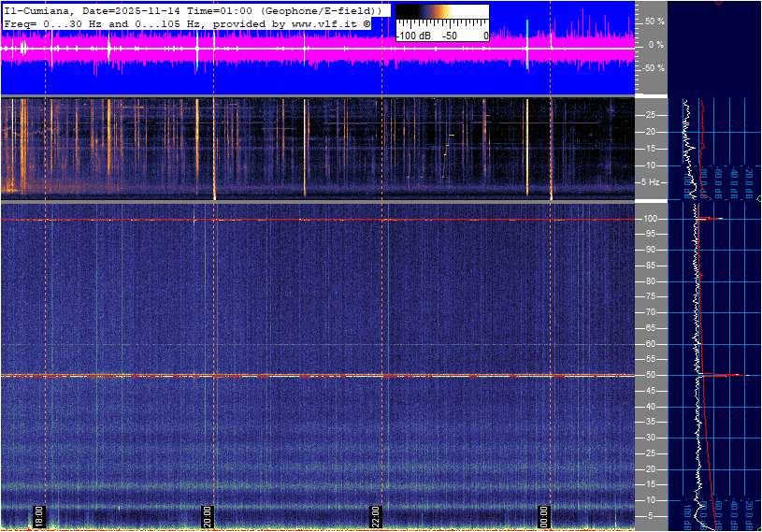Click the 25 Hz tick on upper spectrogram axis

pyautogui.click(x=651, y=115)
